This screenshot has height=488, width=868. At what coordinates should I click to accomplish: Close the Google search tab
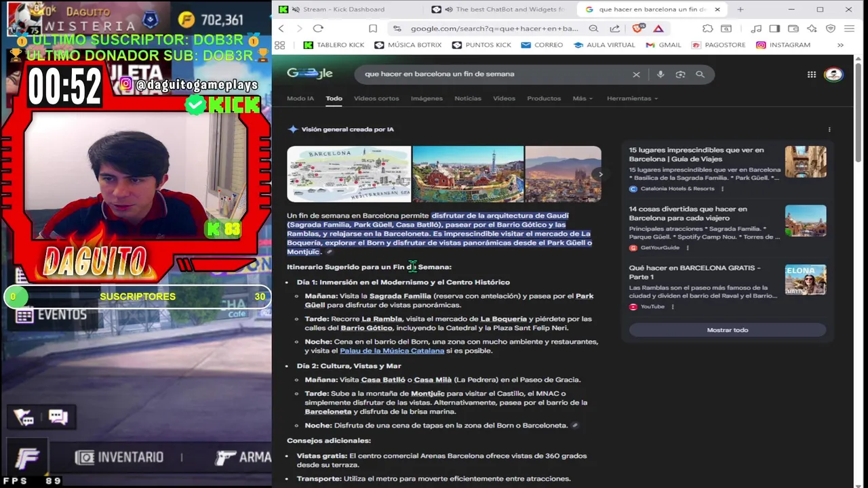(718, 9)
